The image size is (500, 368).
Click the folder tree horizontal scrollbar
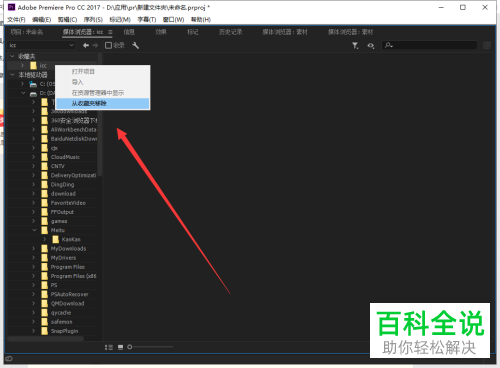coord(45,339)
